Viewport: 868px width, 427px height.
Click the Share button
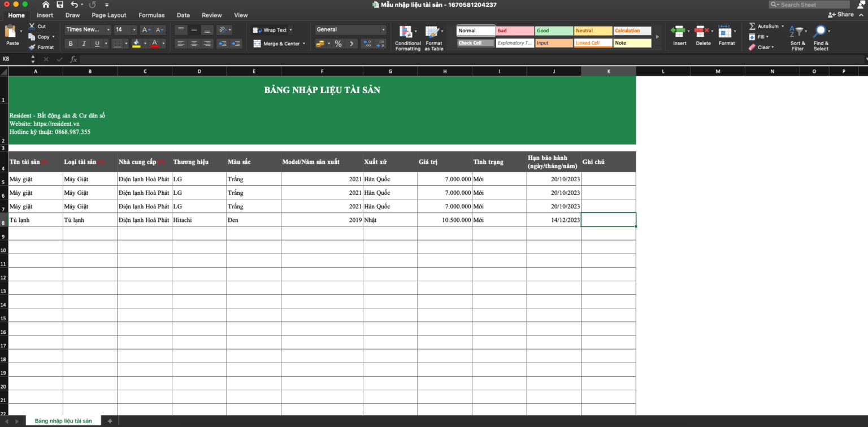pyautogui.click(x=841, y=15)
